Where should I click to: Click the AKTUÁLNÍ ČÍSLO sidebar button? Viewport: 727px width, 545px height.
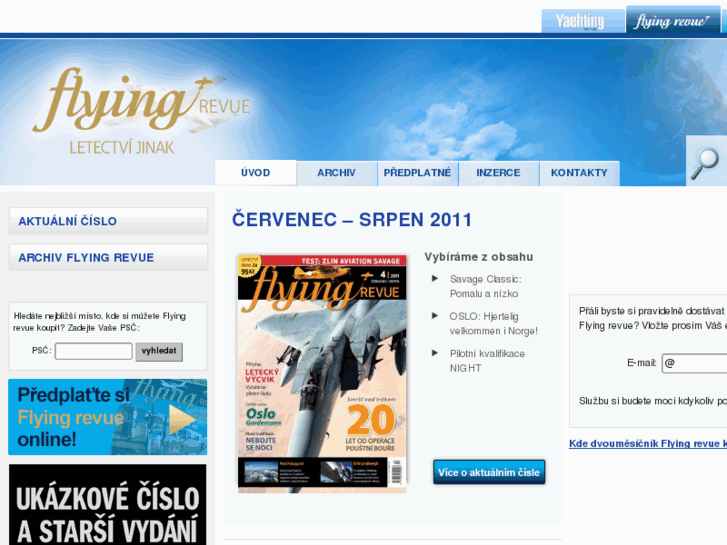pyautogui.click(x=108, y=221)
